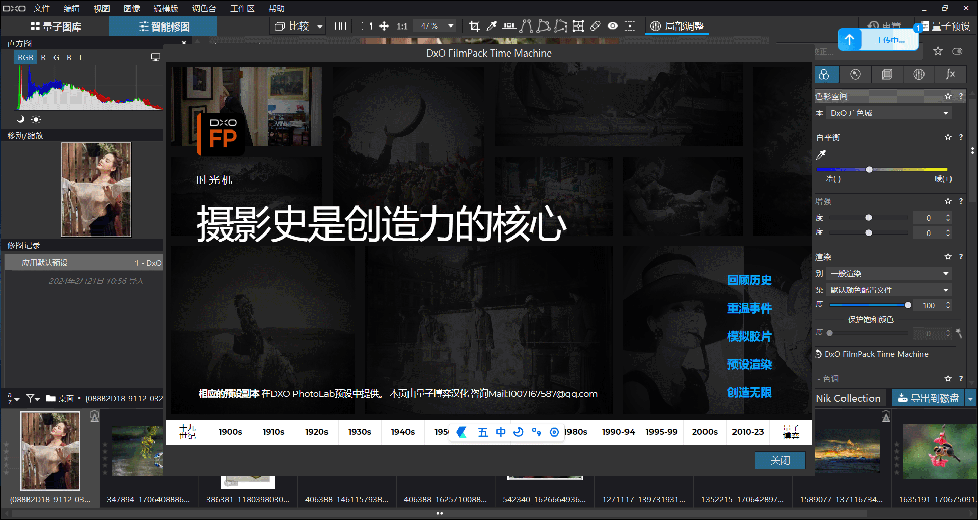Image resolution: width=978 pixels, height=520 pixels.
Task: Select RGB channel in histogram
Action: (26, 57)
